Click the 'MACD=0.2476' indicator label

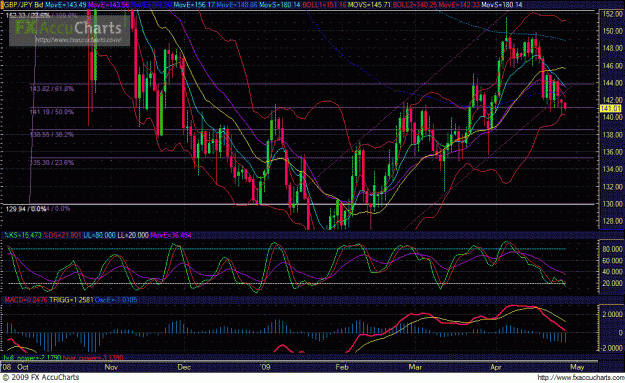25,299
